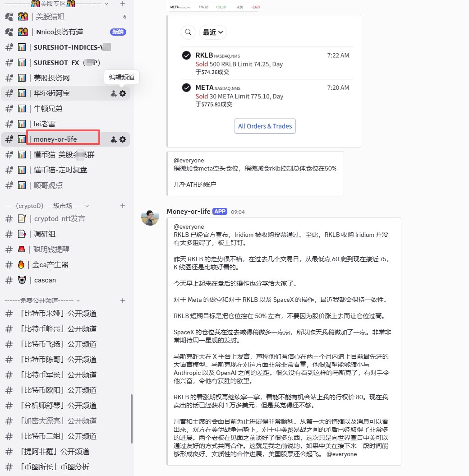The width and height of the screenshot is (469, 476).
Task: Click Money-or-life user avatar
Action: coord(150,217)
